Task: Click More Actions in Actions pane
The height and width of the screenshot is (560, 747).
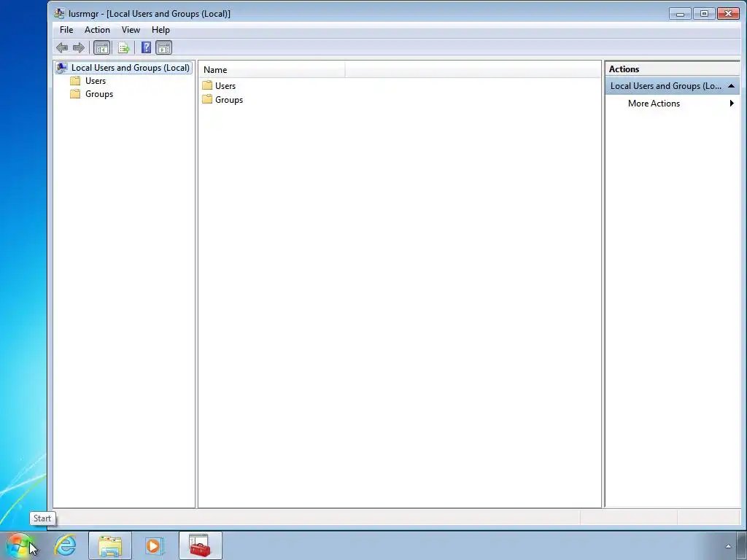Action: (x=654, y=104)
